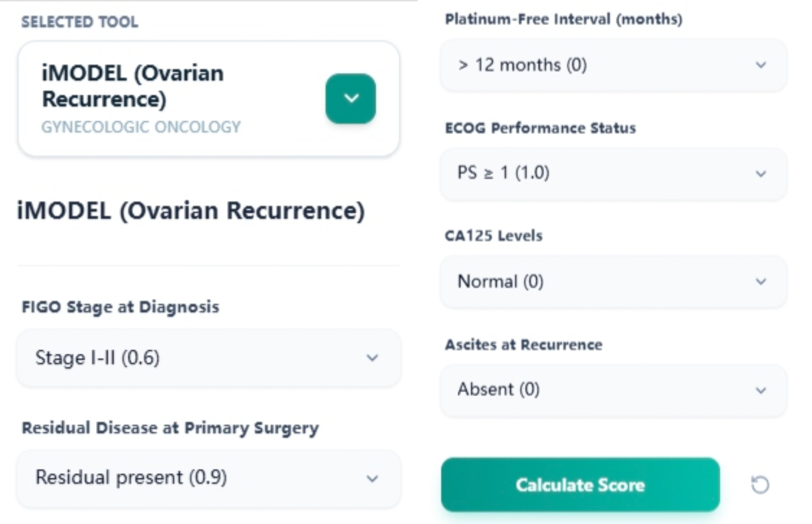Click the 'Ascites at Recurrence' label
This screenshot has height=524, width=812.
[524, 345]
